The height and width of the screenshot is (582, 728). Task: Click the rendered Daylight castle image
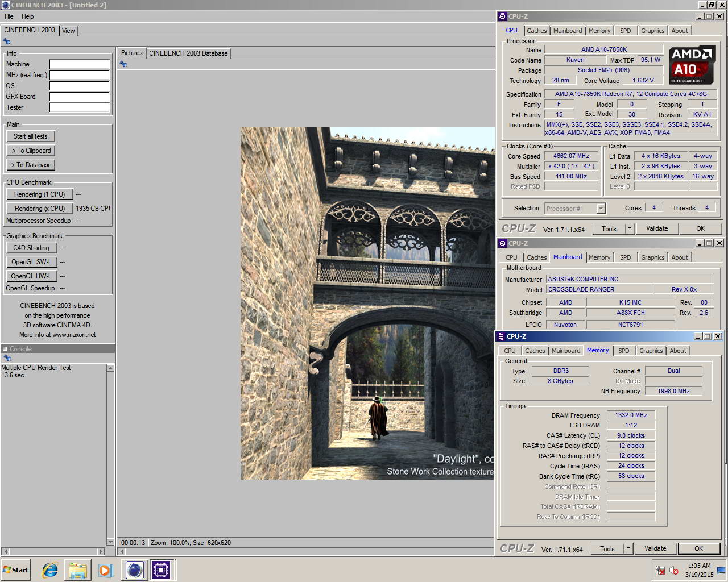[x=367, y=304]
